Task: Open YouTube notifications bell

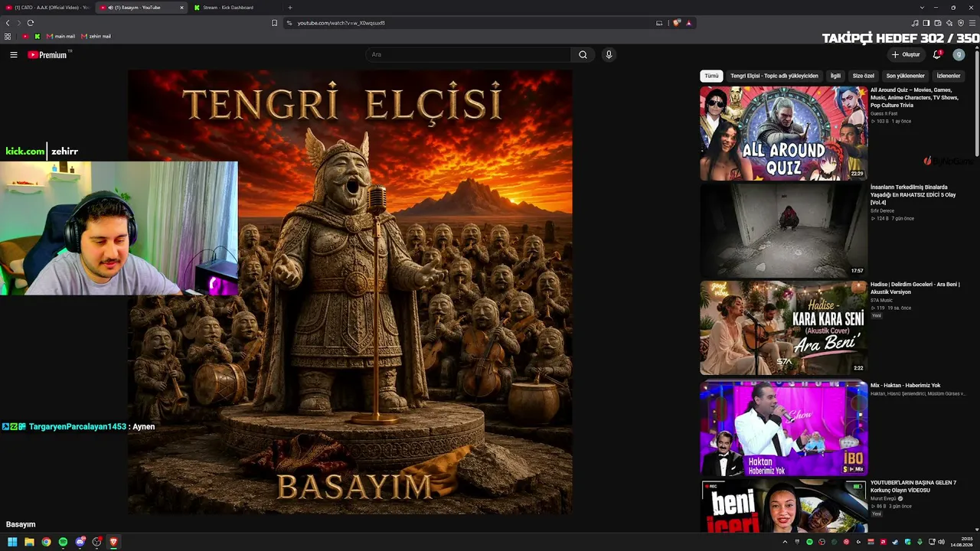Action: pos(937,54)
